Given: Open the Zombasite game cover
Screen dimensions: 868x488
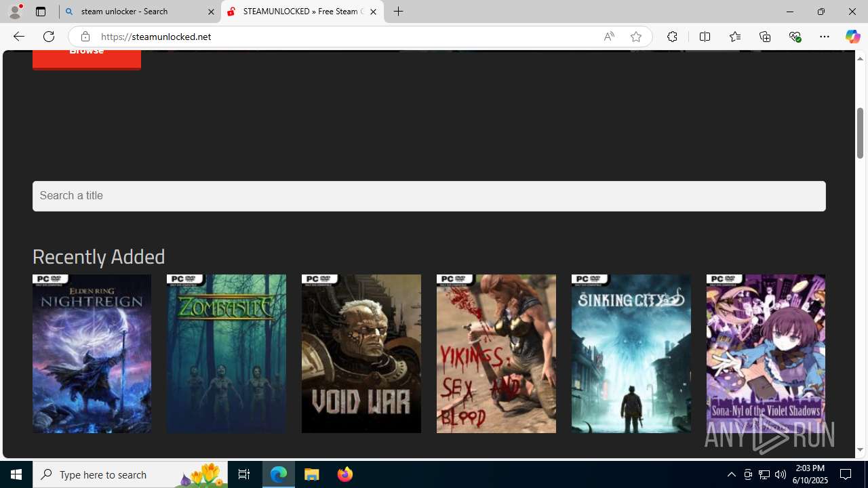Looking at the screenshot, I should tap(226, 354).
